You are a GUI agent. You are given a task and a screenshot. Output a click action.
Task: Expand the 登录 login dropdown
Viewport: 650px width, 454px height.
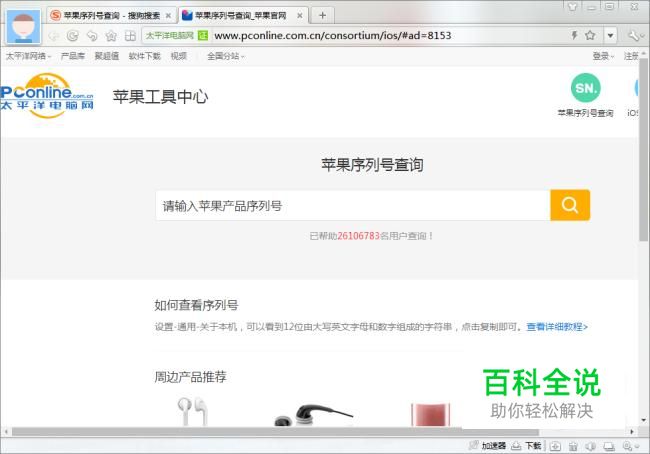coord(603,56)
